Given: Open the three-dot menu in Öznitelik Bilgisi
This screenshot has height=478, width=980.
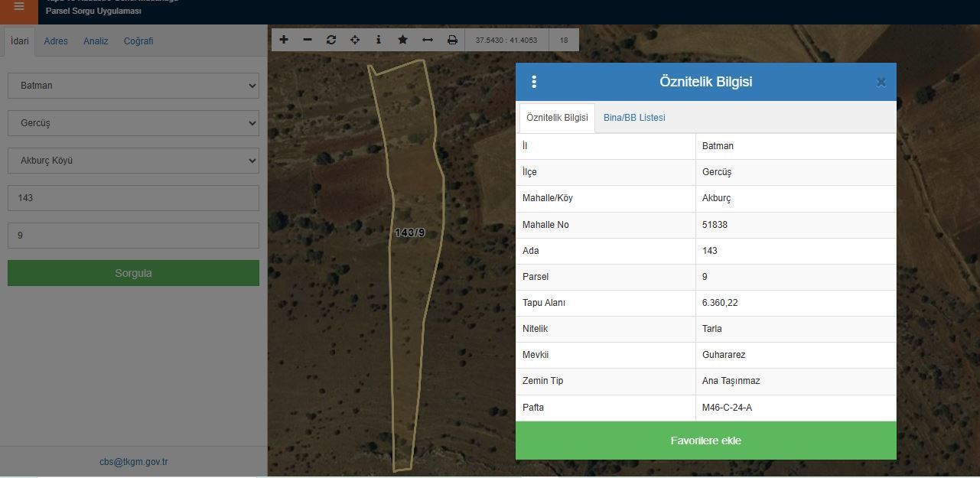Looking at the screenshot, I should tap(534, 82).
